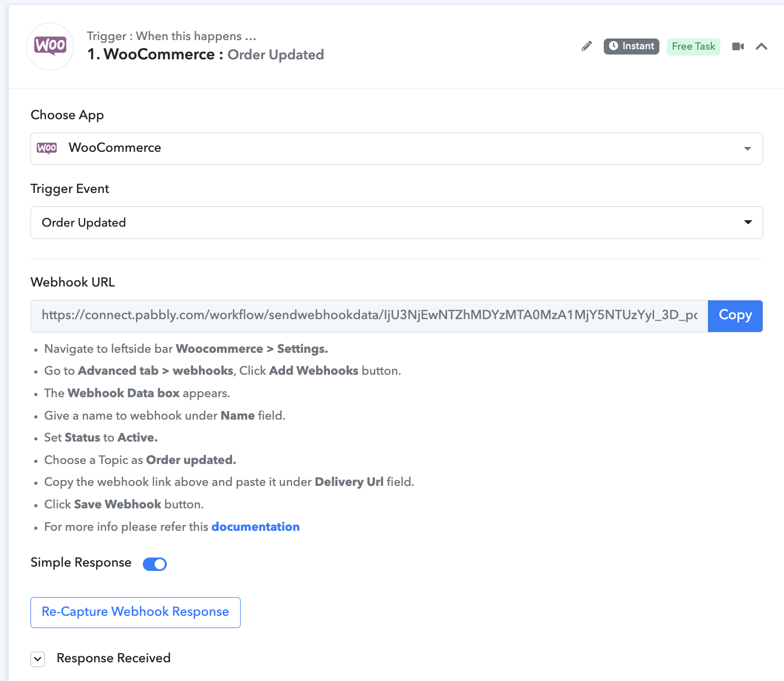Click the Free Task badge
This screenshot has width=784, height=681.
(693, 47)
